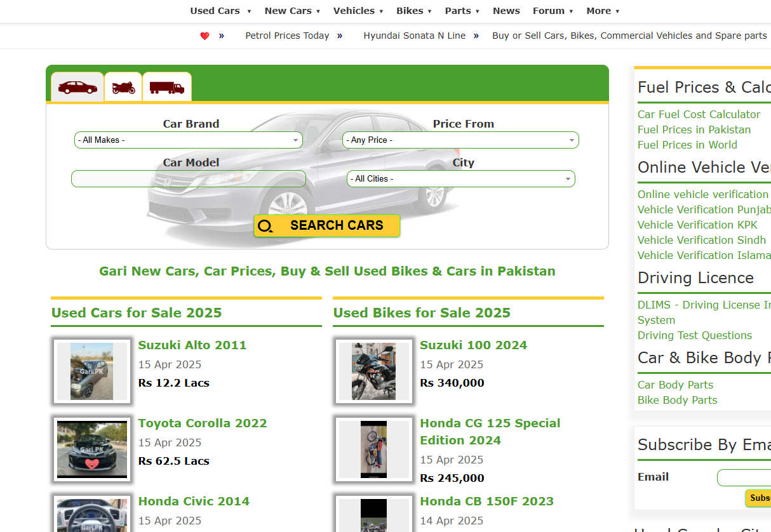Open Buy or Sell Cars ticker link

pos(629,36)
